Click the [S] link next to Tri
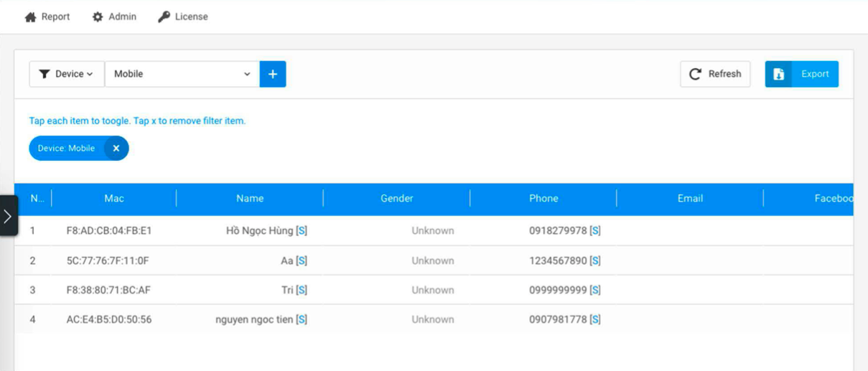This screenshot has height=371, width=868. pos(302,290)
